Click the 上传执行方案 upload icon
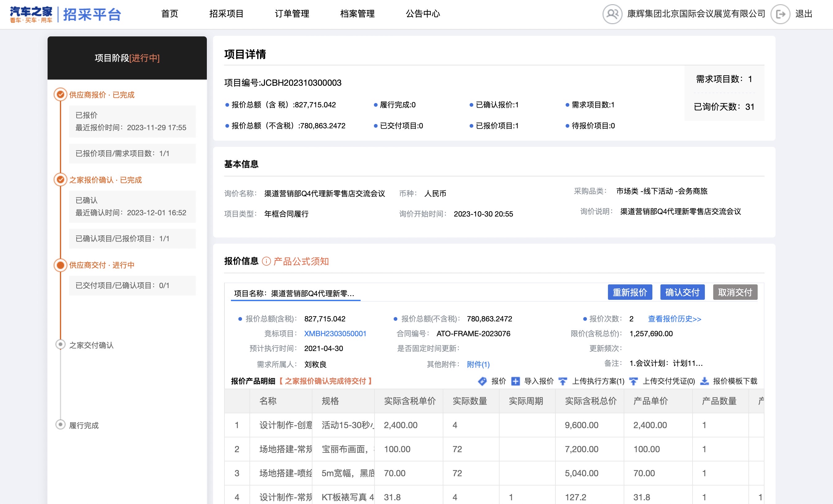 (x=563, y=381)
